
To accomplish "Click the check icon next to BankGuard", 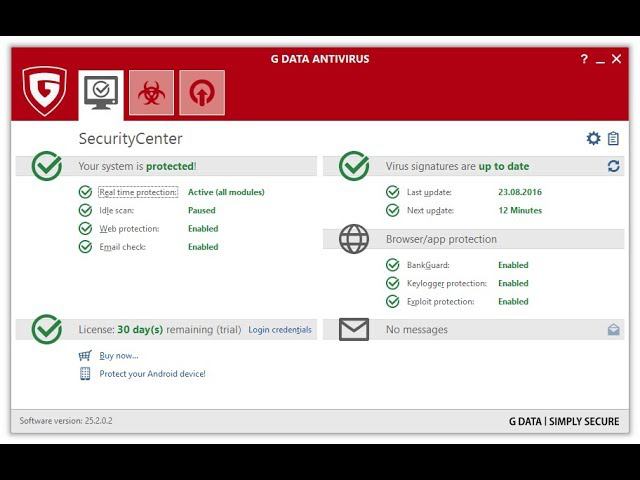I will 393,265.
